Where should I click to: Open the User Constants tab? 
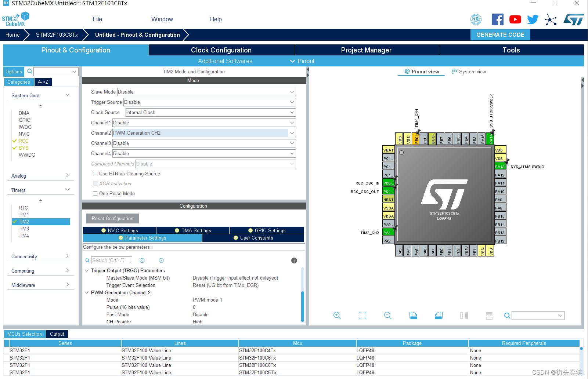(x=253, y=238)
